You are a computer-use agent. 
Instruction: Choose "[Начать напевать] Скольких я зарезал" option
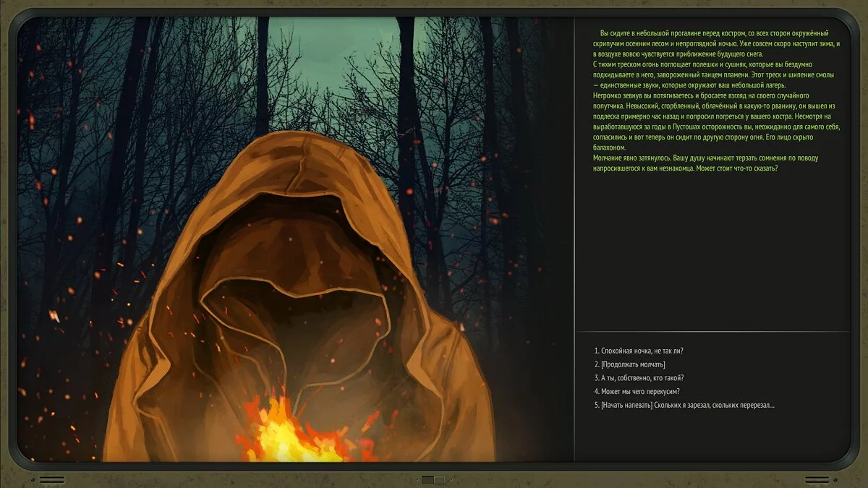pos(684,405)
